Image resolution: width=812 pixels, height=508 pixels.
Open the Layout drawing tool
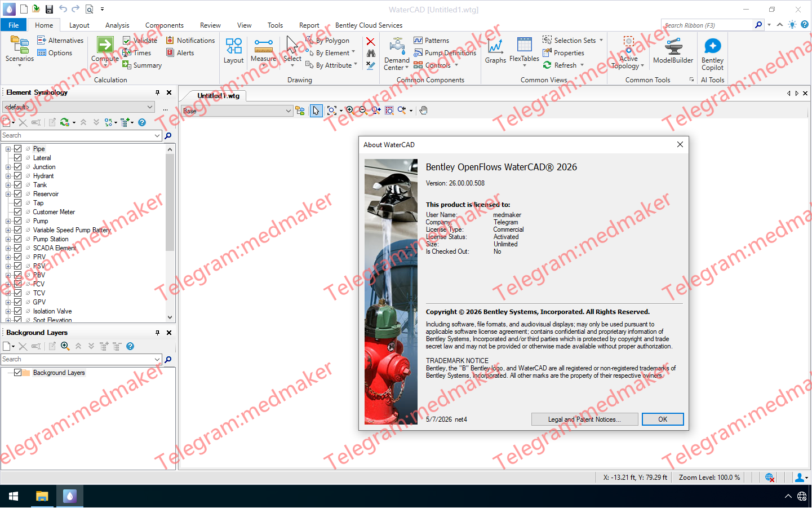click(x=233, y=50)
